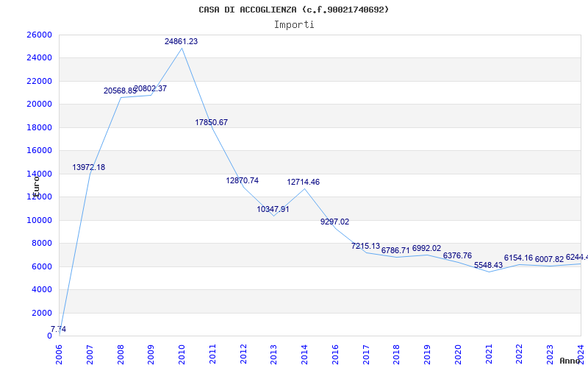Click the data label 6007.82

pos(549,260)
